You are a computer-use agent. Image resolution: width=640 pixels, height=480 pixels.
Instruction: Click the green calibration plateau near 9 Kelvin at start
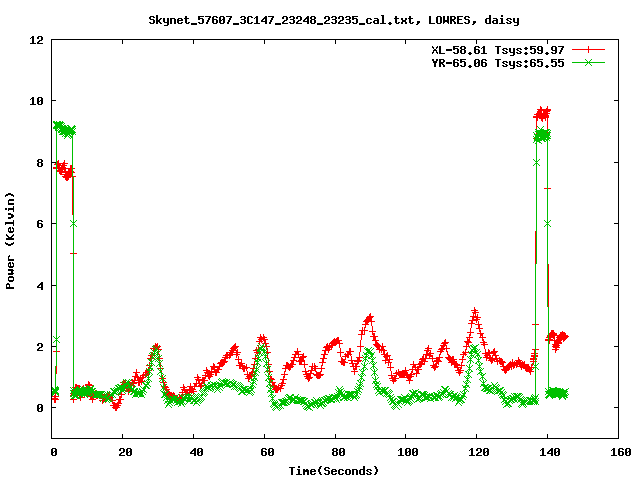[x=64, y=129]
